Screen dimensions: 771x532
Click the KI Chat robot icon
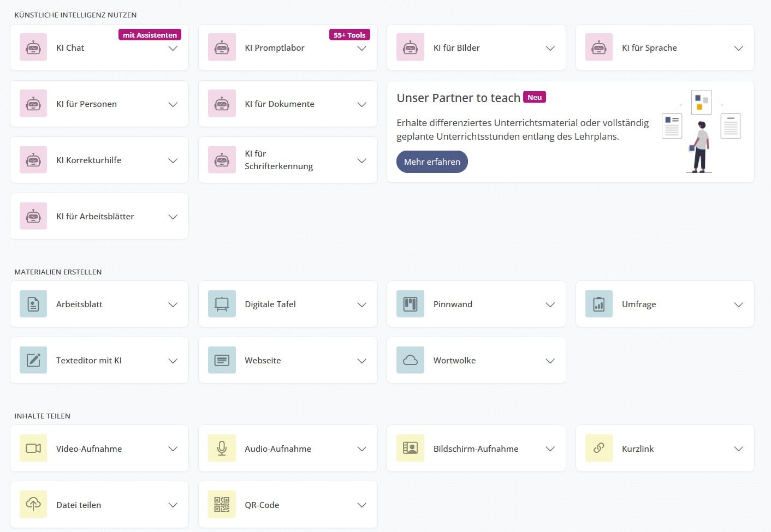click(33, 47)
